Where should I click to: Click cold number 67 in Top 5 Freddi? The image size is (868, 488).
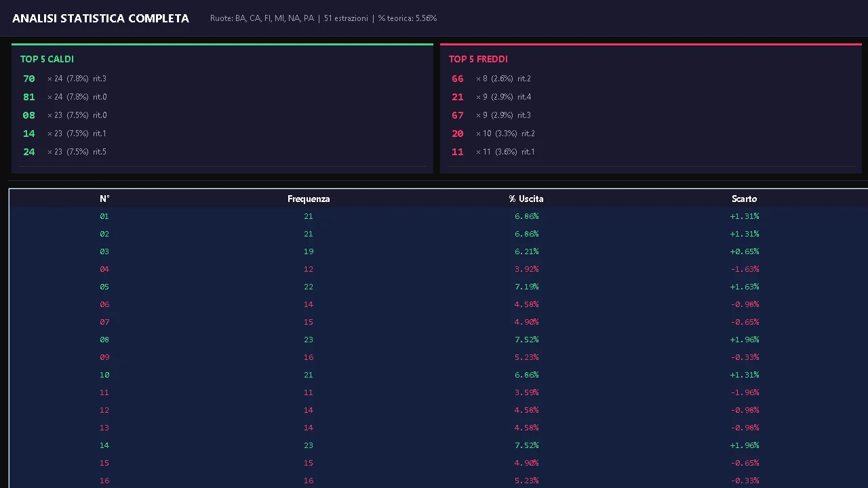458,115
